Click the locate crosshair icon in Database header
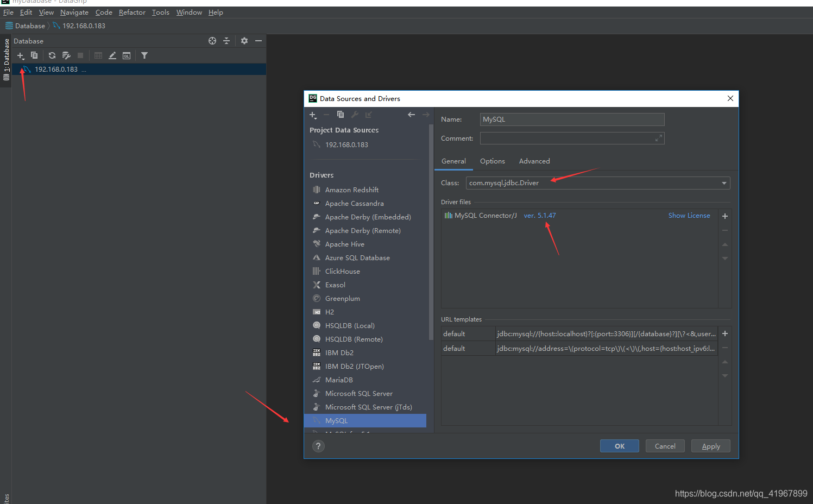Image resolution: width=813 pixels, height=504 pixels. point(212,41)
